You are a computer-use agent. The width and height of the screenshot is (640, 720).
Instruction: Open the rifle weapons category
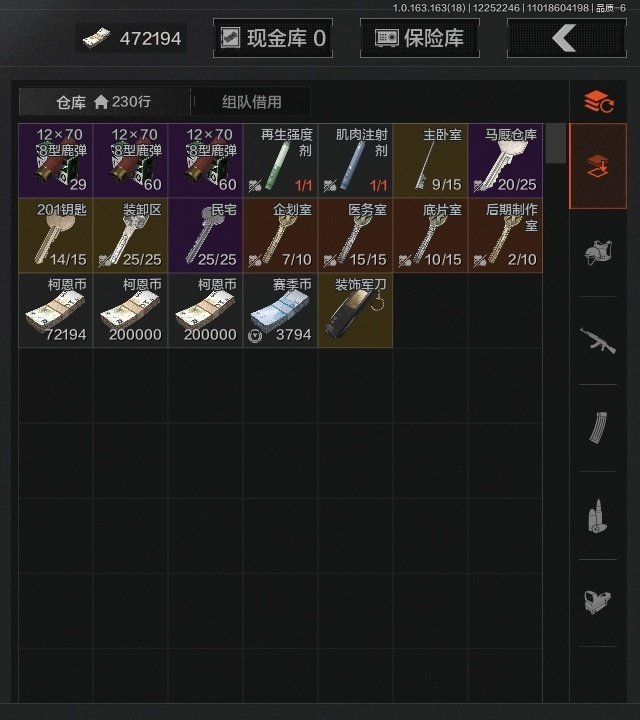598,340
